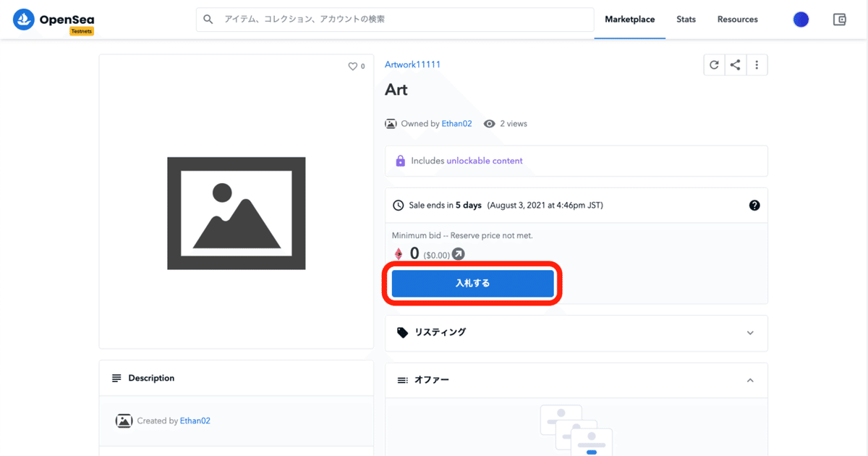The height and width of the screenshot is (456, 868).
Task: Click the Testnets badge
Action: (82, 31)
